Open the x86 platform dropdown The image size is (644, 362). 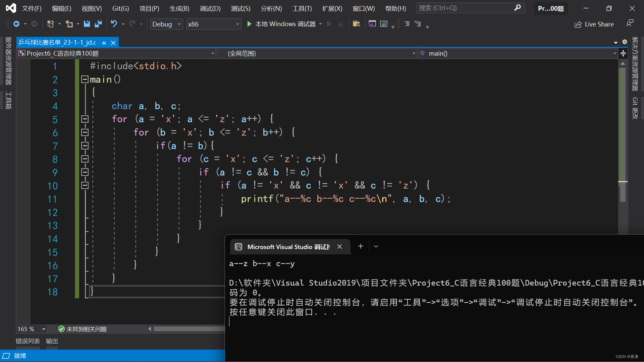[237, 24]
